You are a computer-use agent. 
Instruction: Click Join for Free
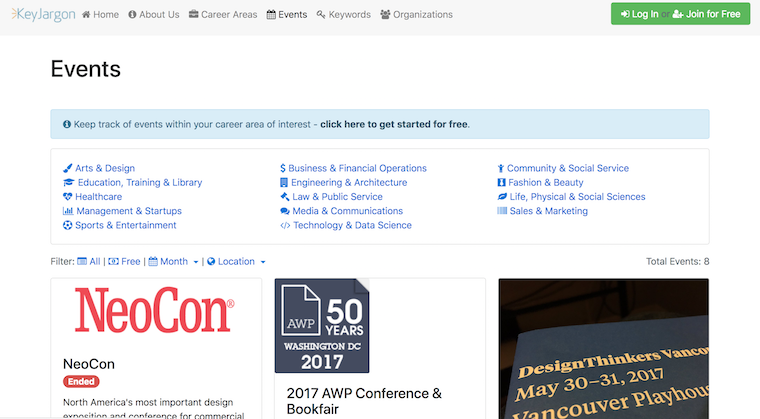pos(707,14)
